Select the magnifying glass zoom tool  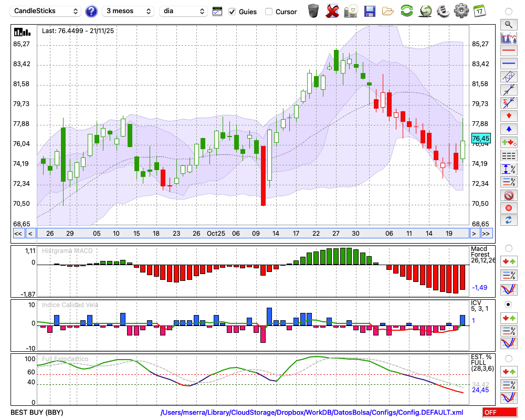point(508,24)
